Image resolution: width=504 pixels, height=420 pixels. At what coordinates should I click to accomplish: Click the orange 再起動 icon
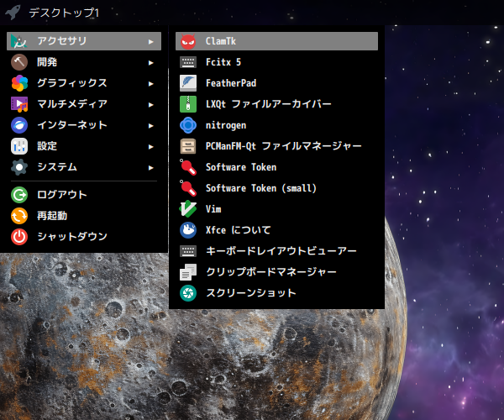pos(19,216)
